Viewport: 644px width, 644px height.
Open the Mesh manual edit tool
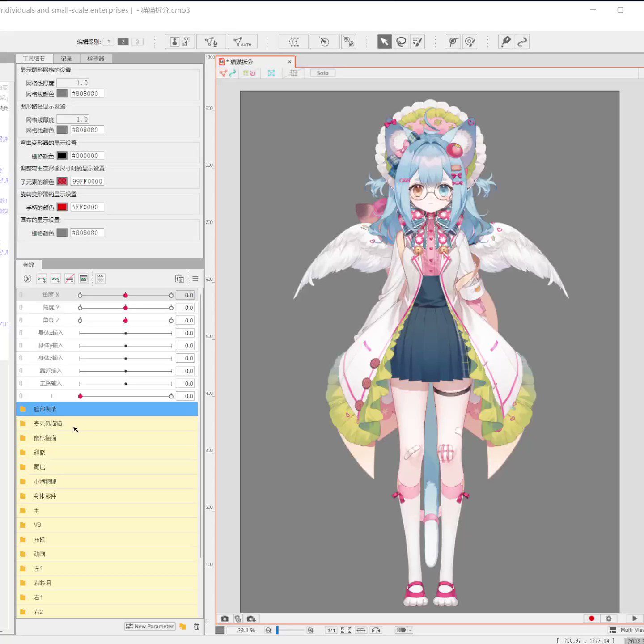(211, 42)
